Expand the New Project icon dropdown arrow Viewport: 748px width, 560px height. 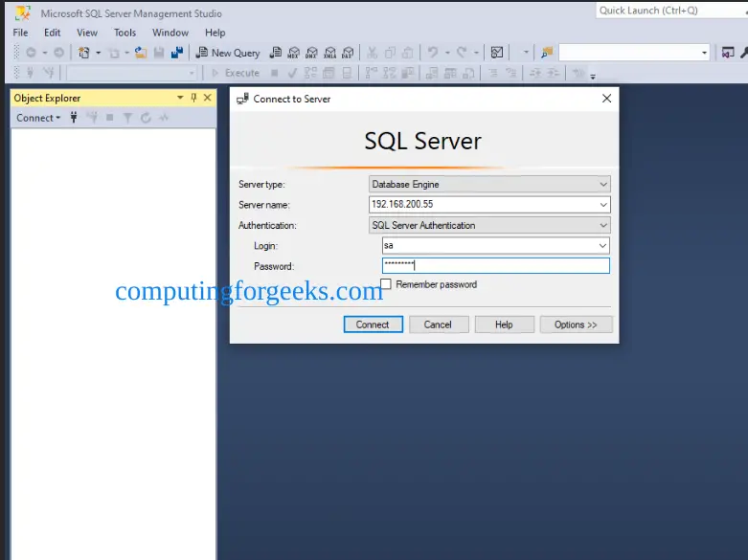point(99,53)
